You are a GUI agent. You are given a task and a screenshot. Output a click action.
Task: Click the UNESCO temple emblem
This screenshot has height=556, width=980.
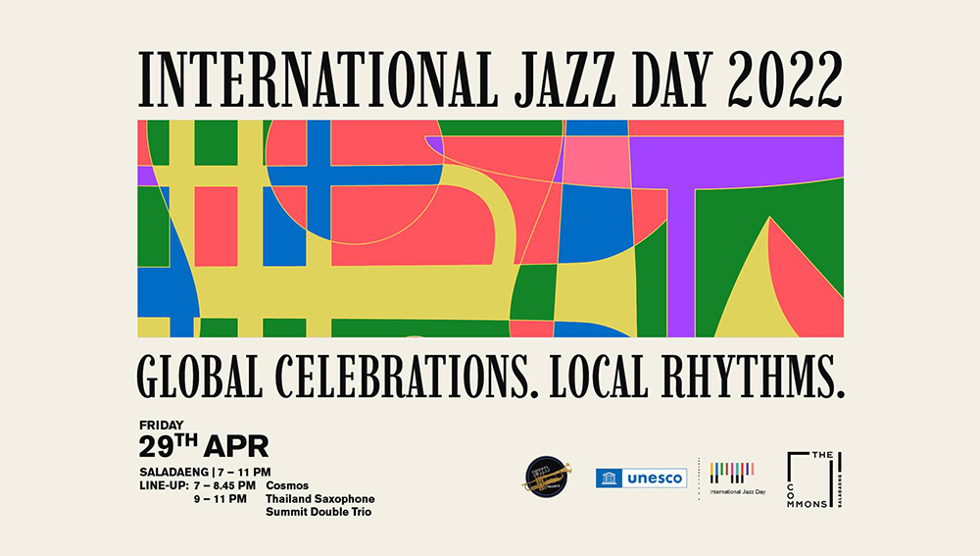coord(609,479)
